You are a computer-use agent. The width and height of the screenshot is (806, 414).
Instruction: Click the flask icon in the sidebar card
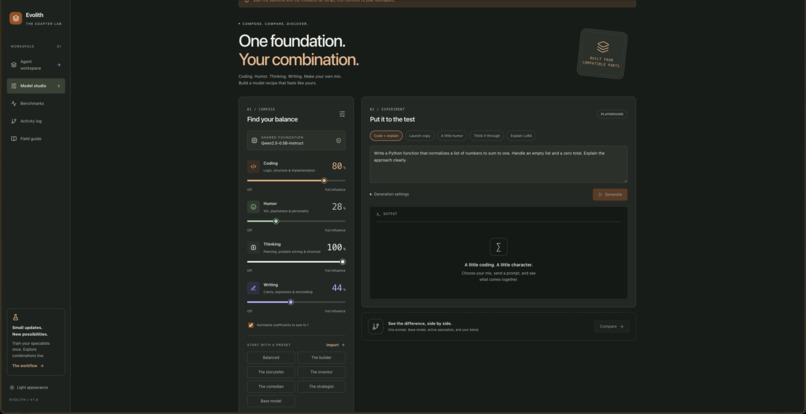pos(15,317)
